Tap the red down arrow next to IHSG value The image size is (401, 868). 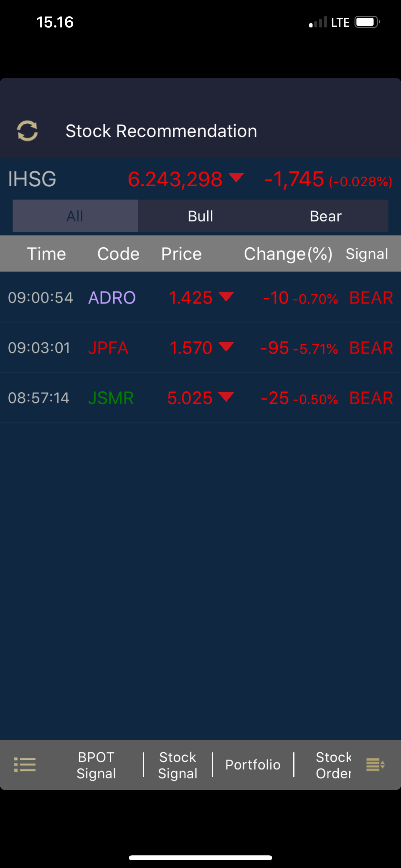[236, 177]
